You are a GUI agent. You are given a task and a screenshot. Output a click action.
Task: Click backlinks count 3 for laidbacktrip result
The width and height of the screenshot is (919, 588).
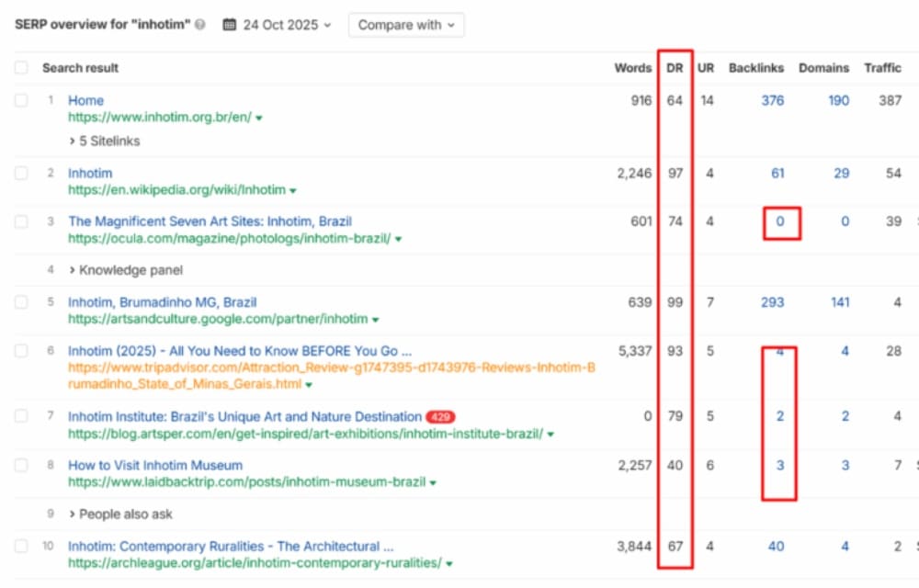pyautogui.click(x=780, y=466)
